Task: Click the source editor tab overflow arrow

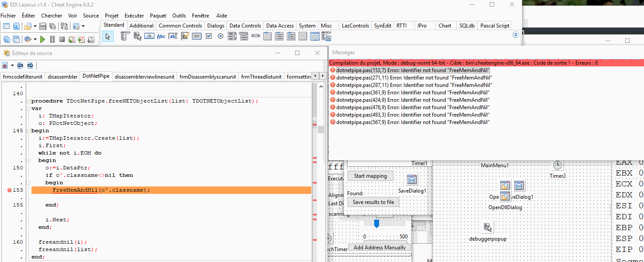Action: [322, 75]
